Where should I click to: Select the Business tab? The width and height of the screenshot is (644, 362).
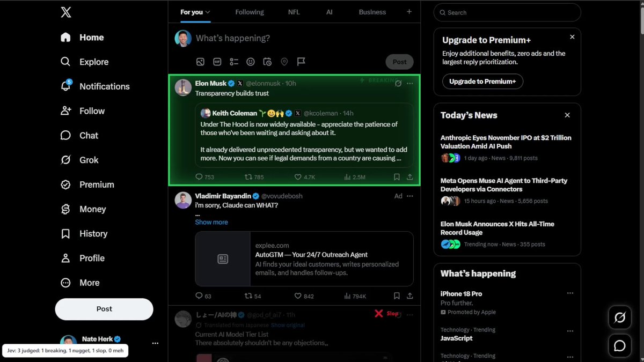tap(372, 12)
